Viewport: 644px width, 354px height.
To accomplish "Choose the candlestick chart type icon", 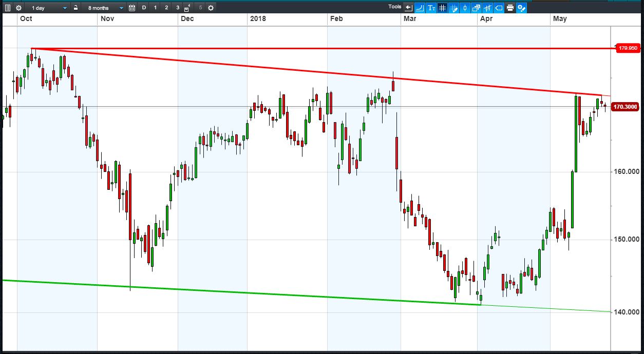I will coord(465,8).
